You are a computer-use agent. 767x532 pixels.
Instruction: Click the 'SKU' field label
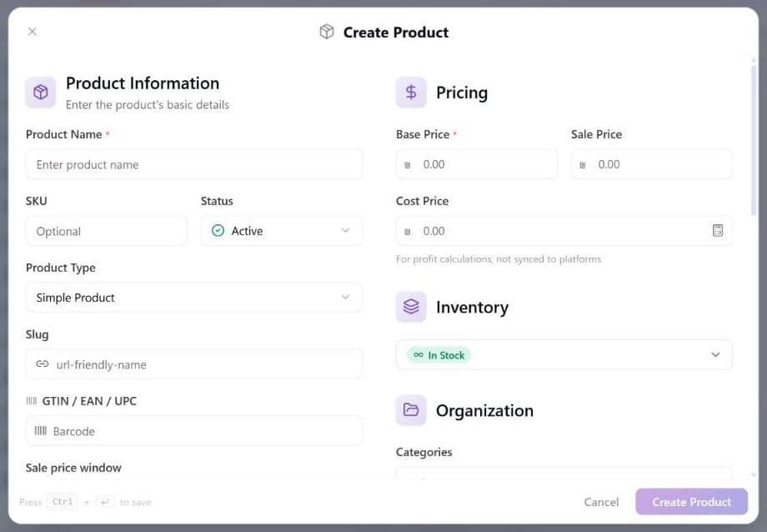pos(37,201)
